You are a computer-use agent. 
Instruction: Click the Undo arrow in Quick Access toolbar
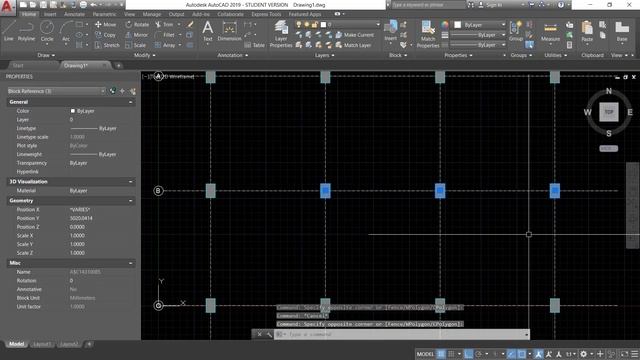click(x=93, y=5)
